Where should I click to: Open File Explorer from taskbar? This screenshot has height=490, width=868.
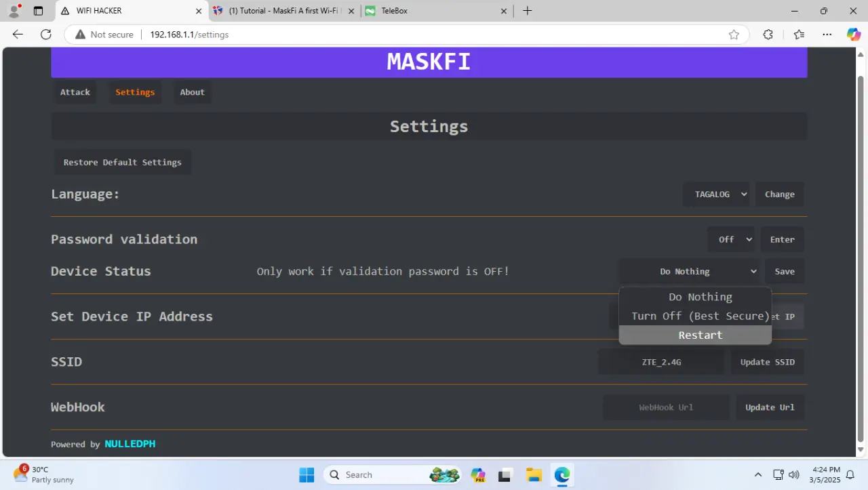pos(534,475)
